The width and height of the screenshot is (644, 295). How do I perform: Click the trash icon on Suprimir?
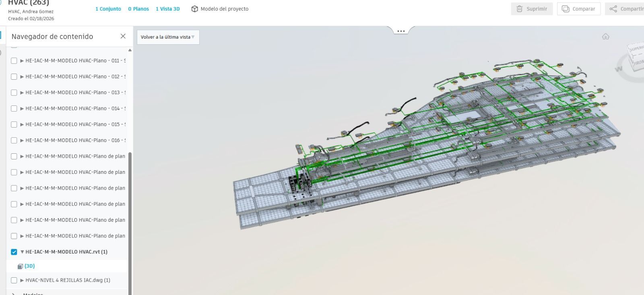(x=520, y=9)
